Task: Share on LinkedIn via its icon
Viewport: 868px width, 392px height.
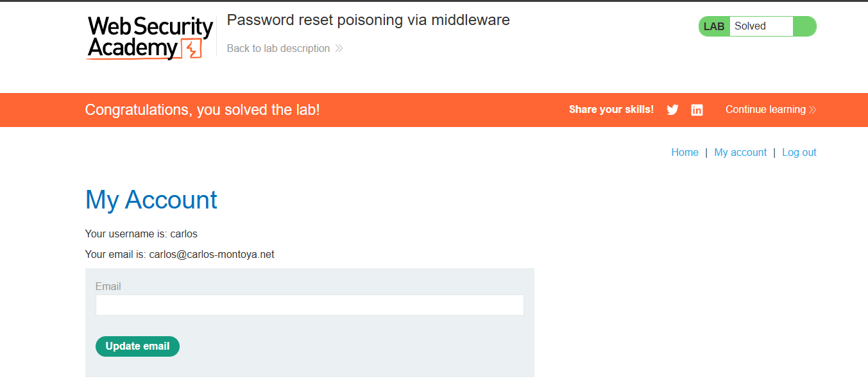Action: coord(697,110)
